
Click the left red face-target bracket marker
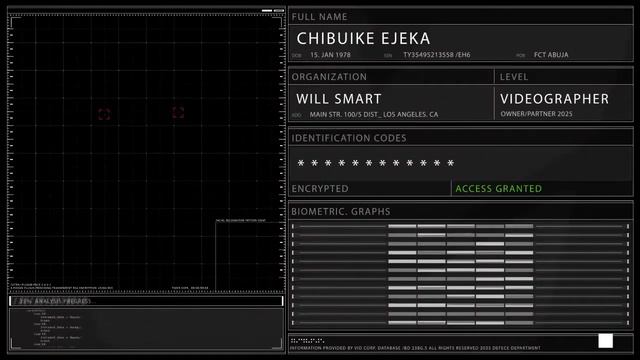(104, 114)
